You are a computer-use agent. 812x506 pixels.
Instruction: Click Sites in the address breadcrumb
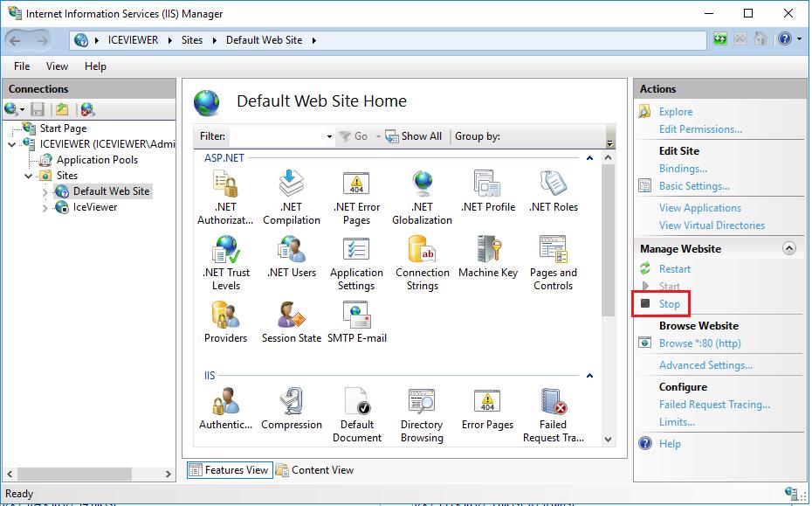pyautogui.click(x=191, y=40)
